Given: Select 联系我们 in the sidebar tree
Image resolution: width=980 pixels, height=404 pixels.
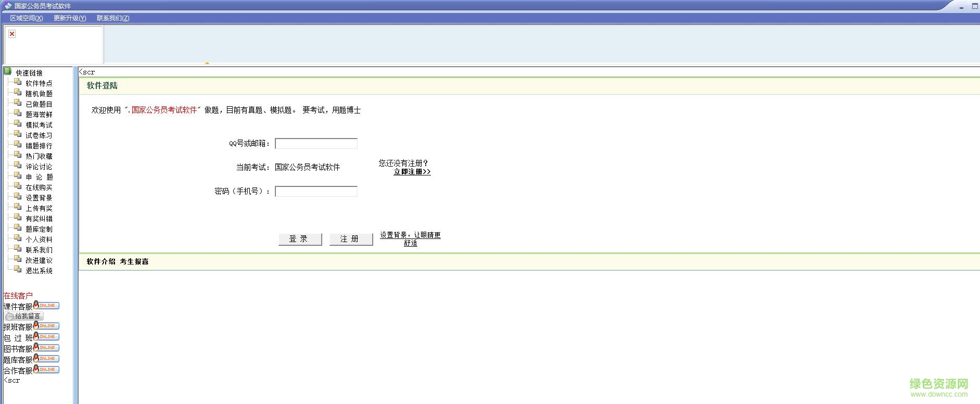Looking at the screenshot, I should (39, 250).
